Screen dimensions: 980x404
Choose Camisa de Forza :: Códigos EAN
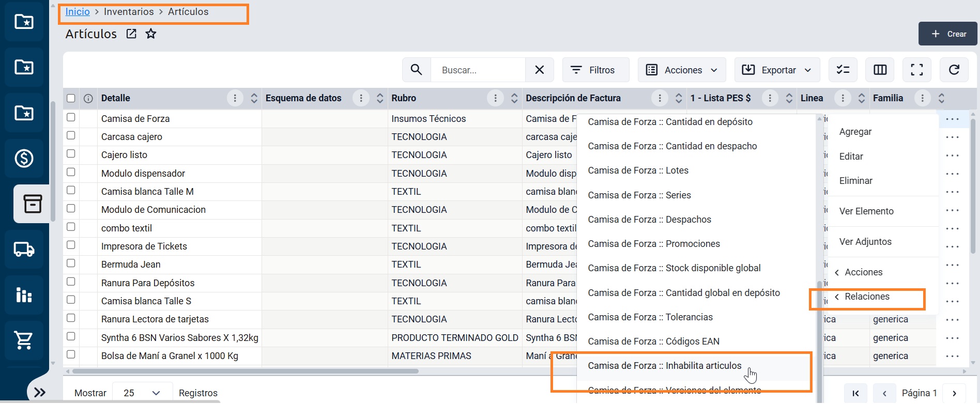coord(654,341)
